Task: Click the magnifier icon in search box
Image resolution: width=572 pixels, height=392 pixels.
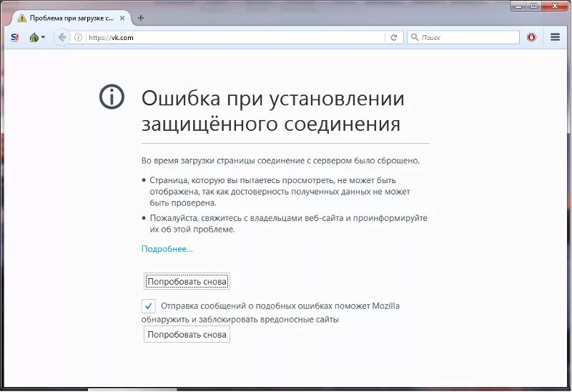Action: coord(415,37)
